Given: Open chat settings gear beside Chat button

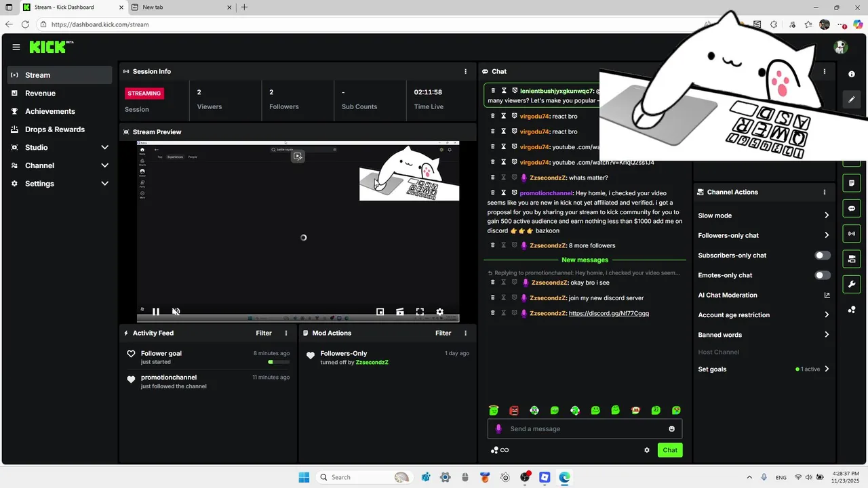Looking at the screenshot, I should 647,450.
